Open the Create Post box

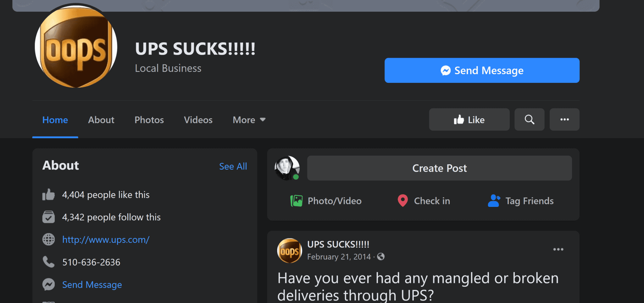pyautogui.click(x=439, y=168)
